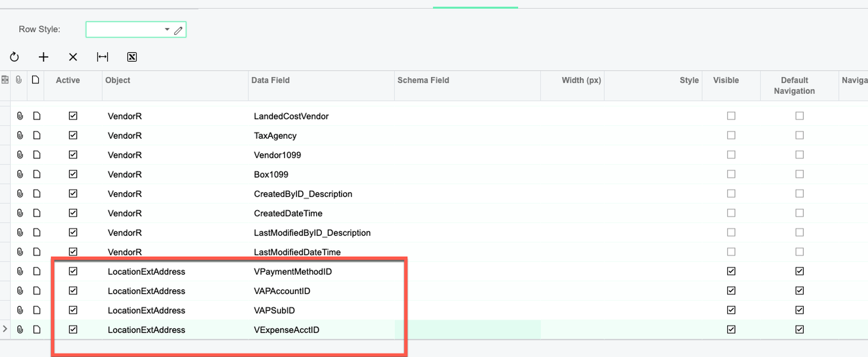Image resolution: width=868 pixels, height=357 pixels.
Task: Expand the VExpenseAcctID row arrow
Action: click(5, 329)
